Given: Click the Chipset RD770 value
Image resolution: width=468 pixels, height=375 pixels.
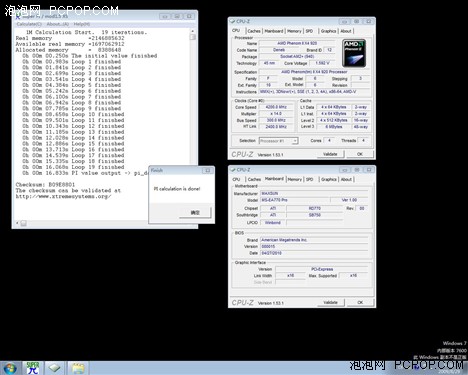Looking at the screenshot, I should [x=314, y=208].
